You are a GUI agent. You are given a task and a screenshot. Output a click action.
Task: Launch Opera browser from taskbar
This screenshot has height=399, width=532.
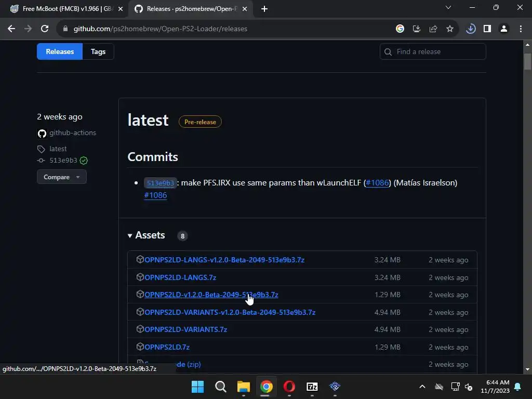click(x=289, y=387)
